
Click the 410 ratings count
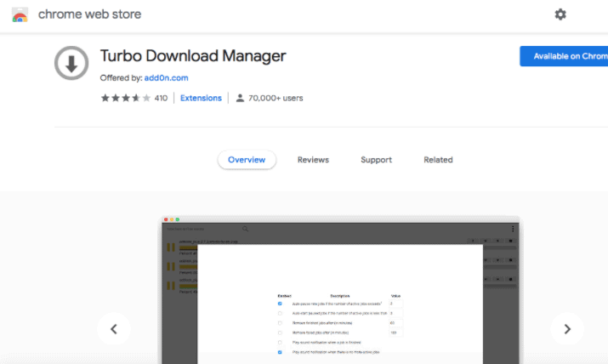(x=161, y=98)
